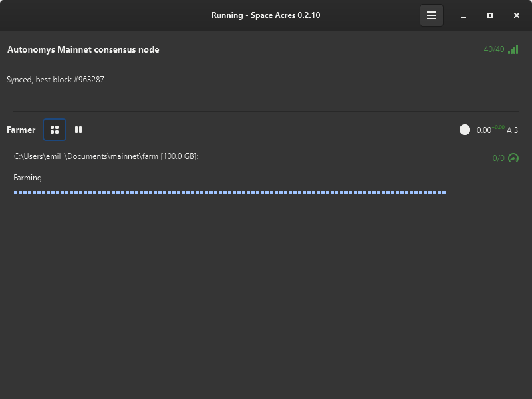532x399 pixels.
Task: Click the synced best block #963287 text
Action: (55, 80)
